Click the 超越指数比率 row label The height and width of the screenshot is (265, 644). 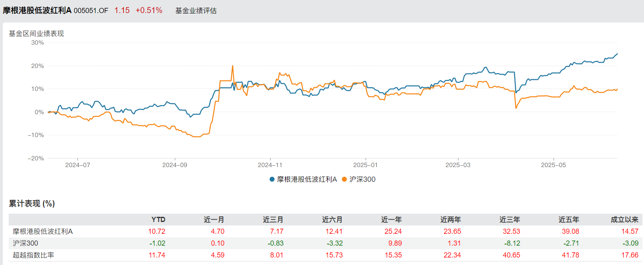pos(33,255)
